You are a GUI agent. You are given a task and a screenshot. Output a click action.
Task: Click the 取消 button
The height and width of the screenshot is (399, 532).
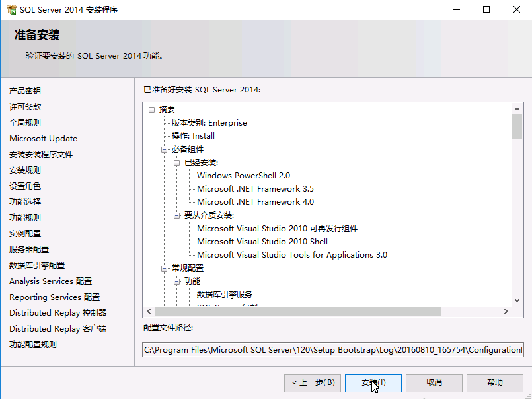point(434,382)
